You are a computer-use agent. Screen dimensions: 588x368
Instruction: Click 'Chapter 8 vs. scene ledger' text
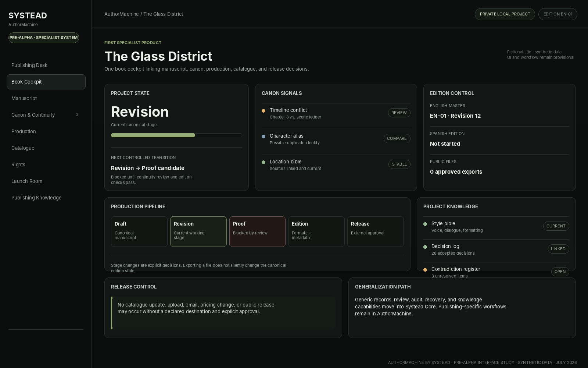[295, 117]
